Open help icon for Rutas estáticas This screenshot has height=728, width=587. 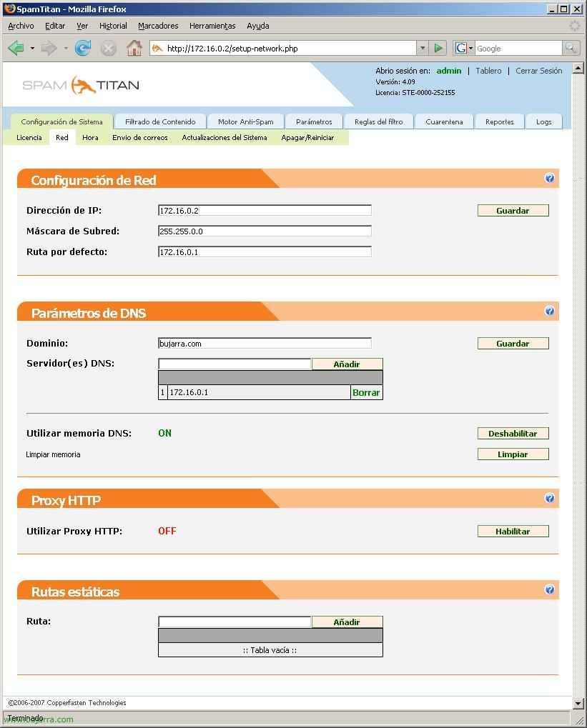[x=549, y=589]
